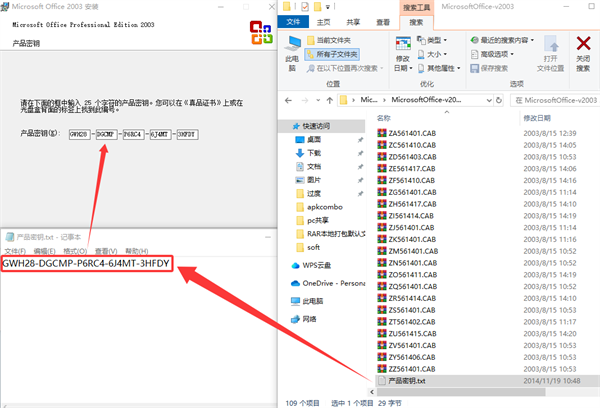
Task: Open Notepad Edit menu
Action: tap(44, 251)
